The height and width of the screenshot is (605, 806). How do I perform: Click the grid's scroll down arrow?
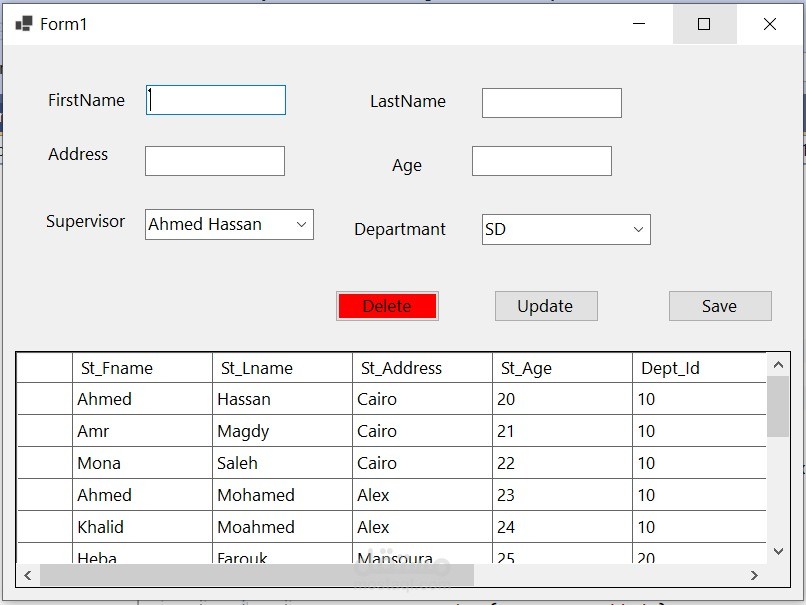[x=778, y=551]
